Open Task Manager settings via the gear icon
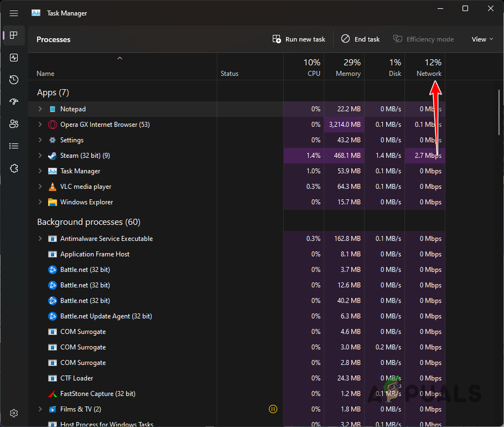The width and height of the screenshot is (504, 427). (13, 413)
